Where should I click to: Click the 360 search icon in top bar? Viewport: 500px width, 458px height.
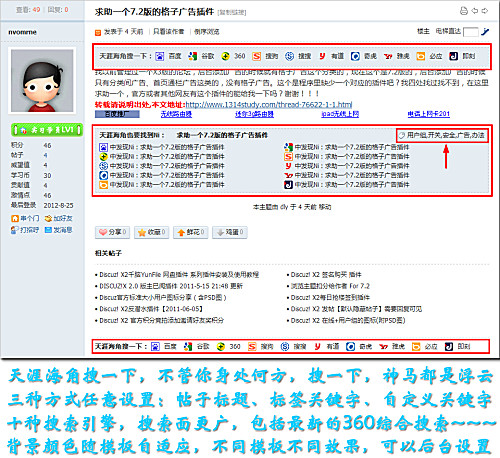tap(225, 56)
